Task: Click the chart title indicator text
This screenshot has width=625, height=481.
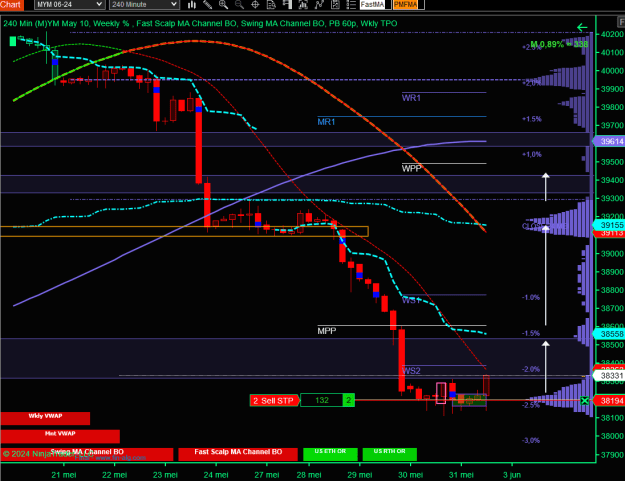Action: pos(200,24)
